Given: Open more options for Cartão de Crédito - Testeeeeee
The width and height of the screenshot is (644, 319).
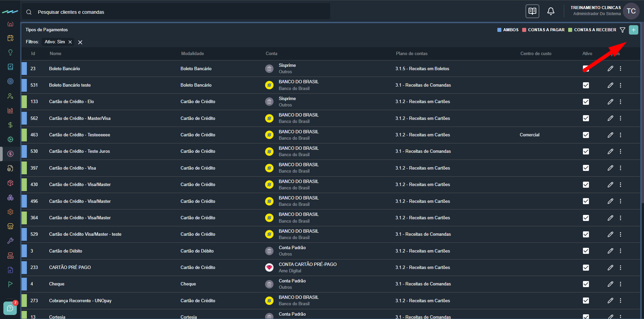Looking at the screenshot, I should pyautogui.click(x=621, y=135).
